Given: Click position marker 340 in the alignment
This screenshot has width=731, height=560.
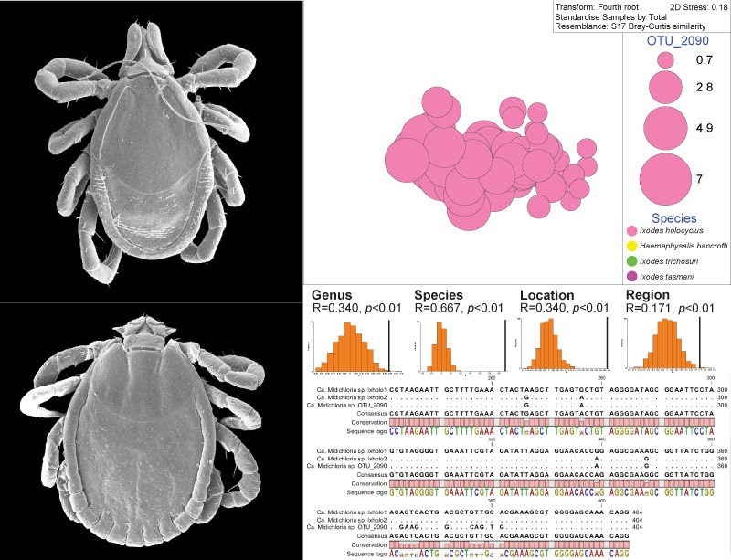Looking at the screenshot, I should pyautogui.click(x=601, y=438).
